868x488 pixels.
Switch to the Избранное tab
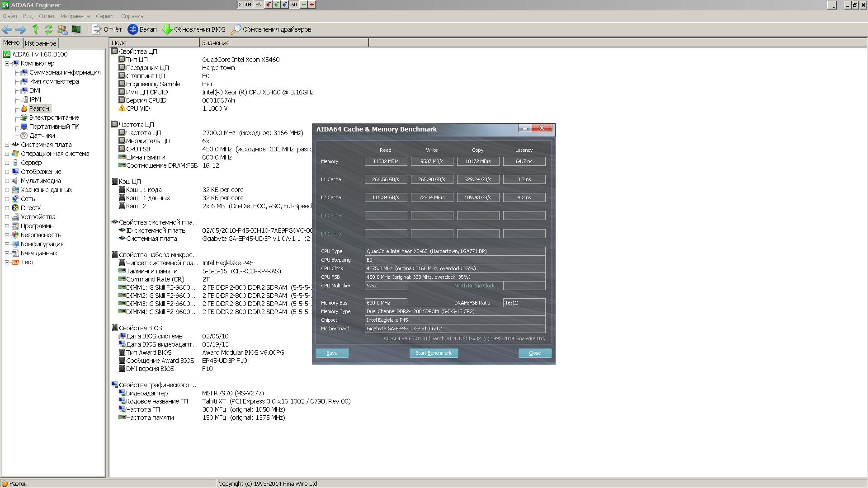point(41,43)
